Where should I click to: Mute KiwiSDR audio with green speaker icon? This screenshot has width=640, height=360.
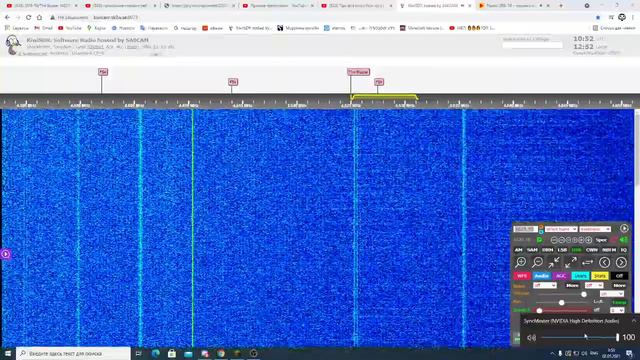(x=623, y=240)
